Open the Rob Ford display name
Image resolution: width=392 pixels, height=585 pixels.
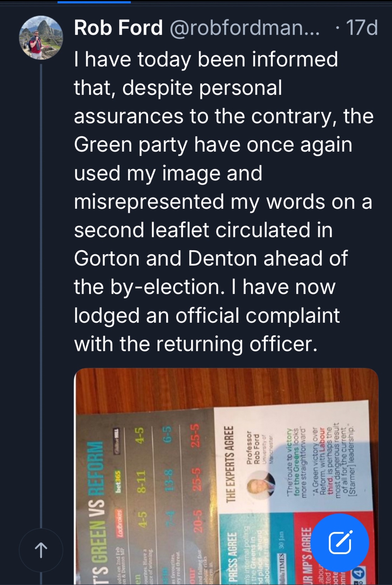118,28
